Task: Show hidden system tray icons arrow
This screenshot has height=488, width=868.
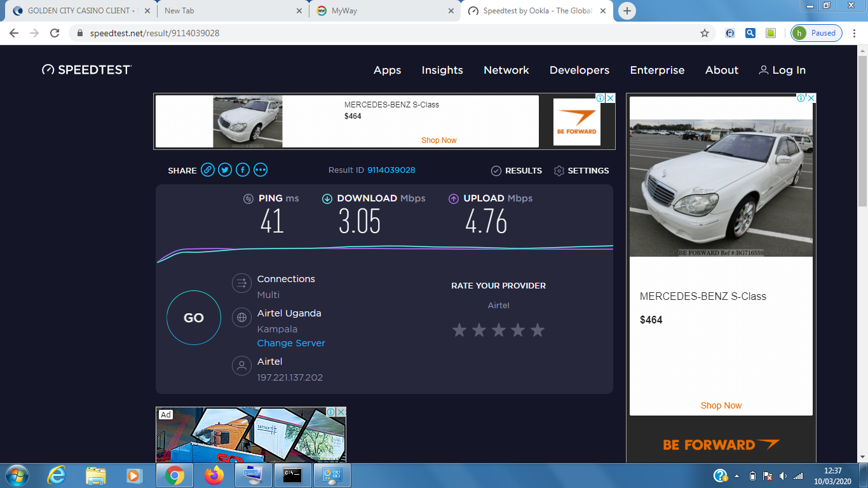Action: coord(736,476)
